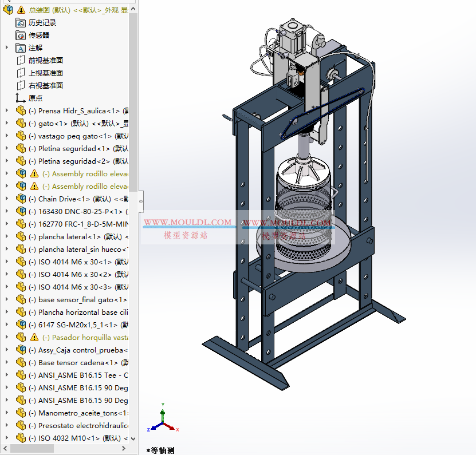Select the plancha lateral_sin hueco part

(74, 249)
